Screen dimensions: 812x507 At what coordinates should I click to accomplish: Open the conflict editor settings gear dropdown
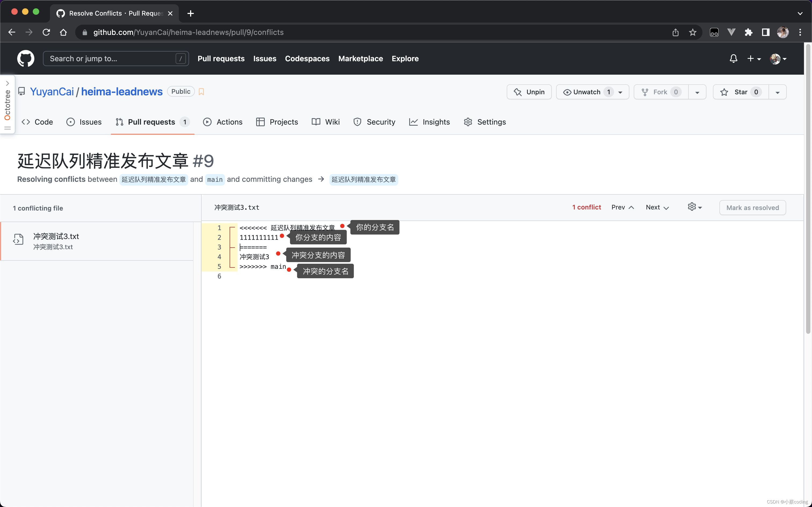click(x=694, y=207)
